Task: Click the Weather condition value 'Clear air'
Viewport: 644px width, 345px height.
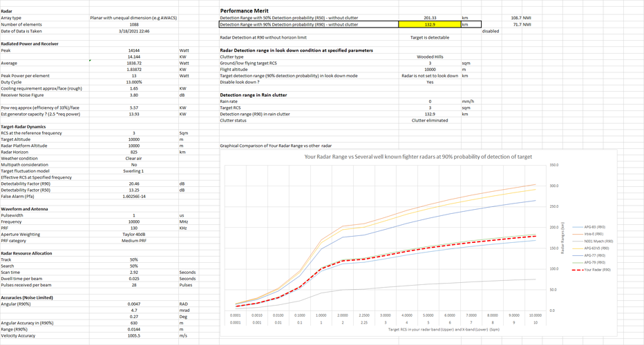Action: [133, 158]
